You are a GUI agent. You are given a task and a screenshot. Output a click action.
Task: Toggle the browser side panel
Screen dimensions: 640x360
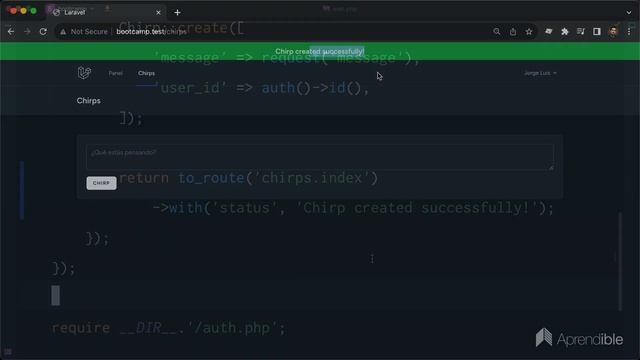(x=597, y=31)
